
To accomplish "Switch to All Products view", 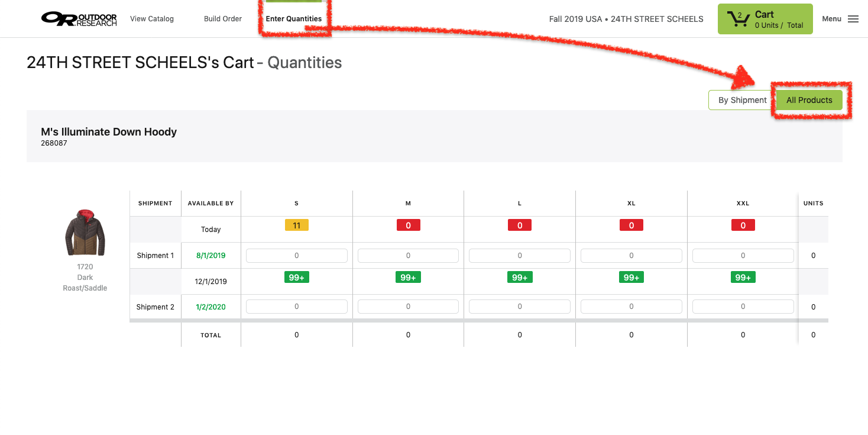I will pos(809,100).
